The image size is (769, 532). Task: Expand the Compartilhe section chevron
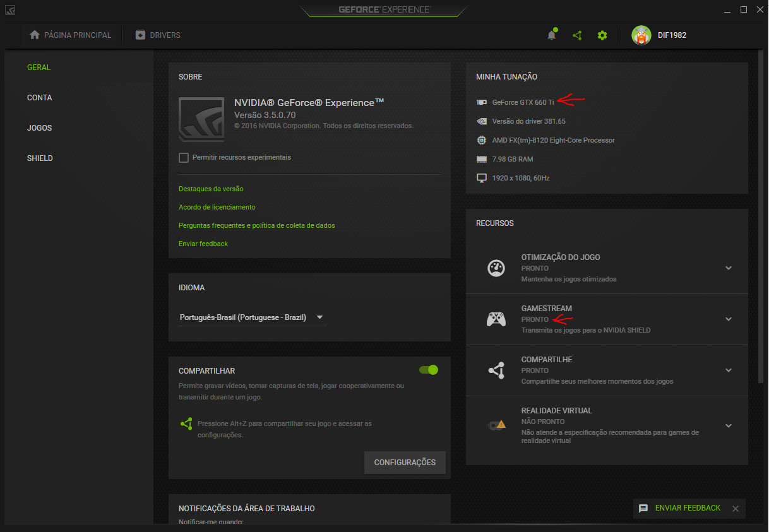[x=729, y=370]
